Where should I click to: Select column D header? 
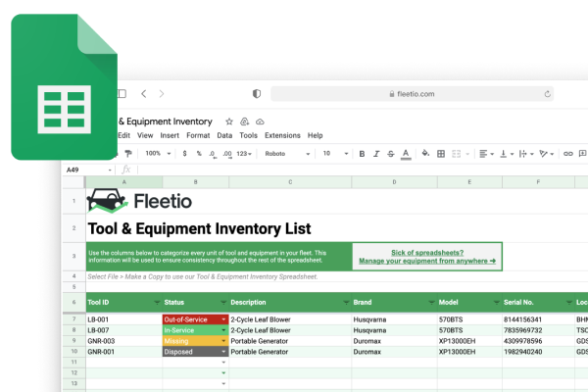click(x=394, y=182)
